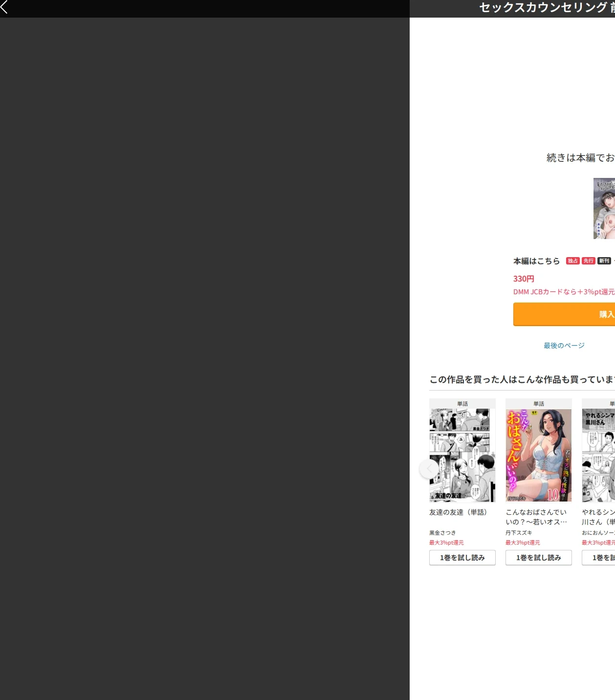Open the 友達の友達 cover thumbnail
Screen dimensions: 615x700
462,455
